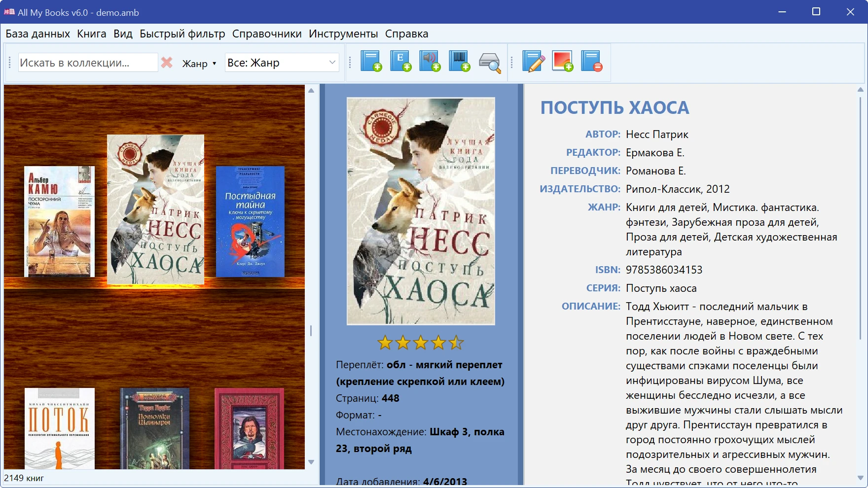
Task: Click the Страниц: 448 text
Action: 367,398
